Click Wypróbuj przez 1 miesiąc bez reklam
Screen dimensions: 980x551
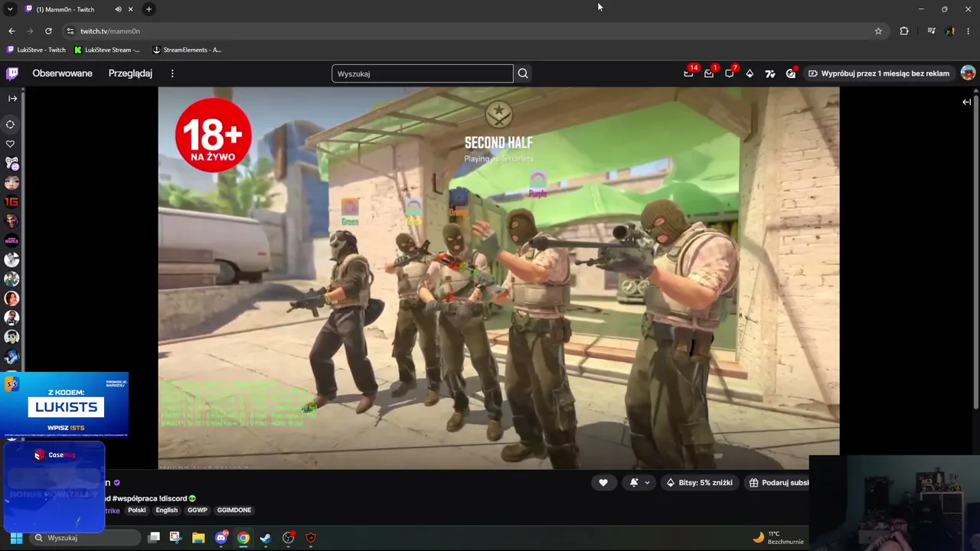[879, 73]
